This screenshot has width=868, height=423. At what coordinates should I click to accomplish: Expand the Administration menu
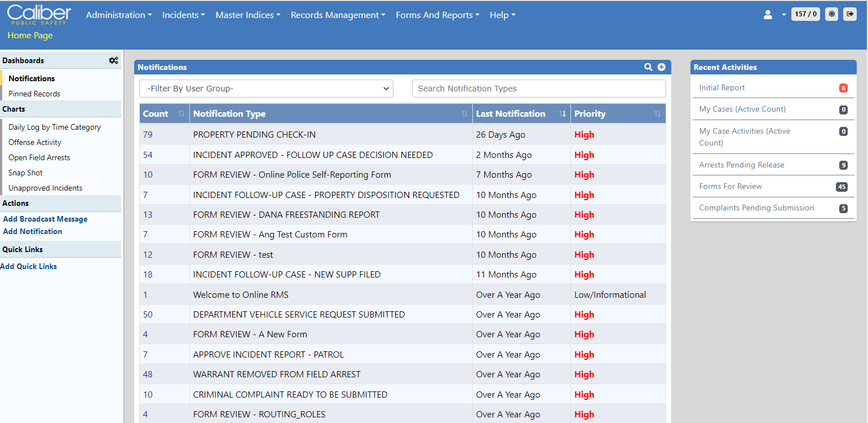(118, 15)
